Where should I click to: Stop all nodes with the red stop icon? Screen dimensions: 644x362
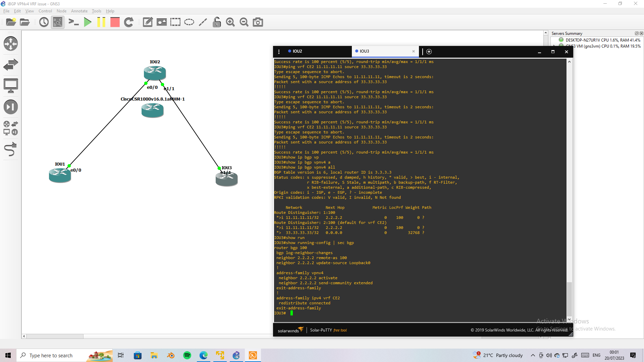(115, 22)
